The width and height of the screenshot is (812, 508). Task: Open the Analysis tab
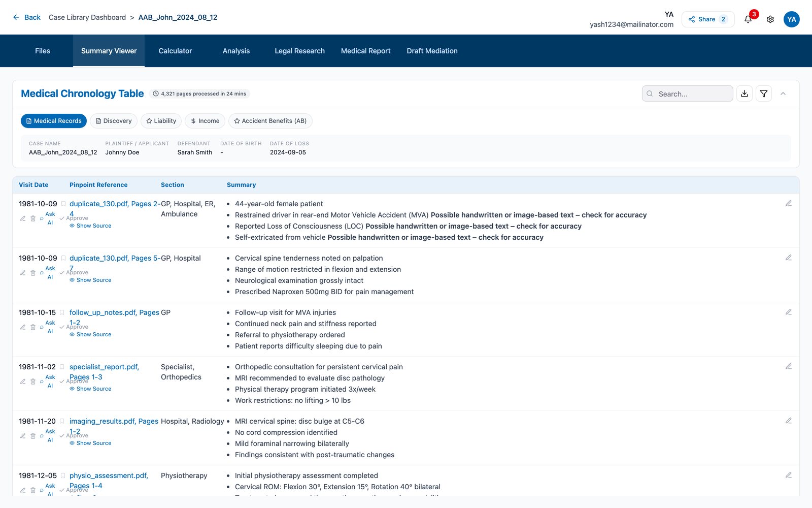click(x=236, y=51)
